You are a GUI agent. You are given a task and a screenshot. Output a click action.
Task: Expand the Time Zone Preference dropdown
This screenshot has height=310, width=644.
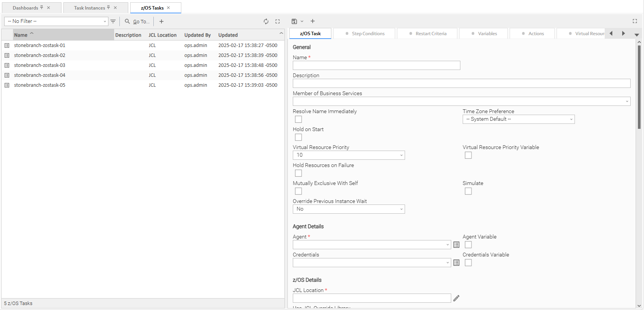(x=518, y=119)
